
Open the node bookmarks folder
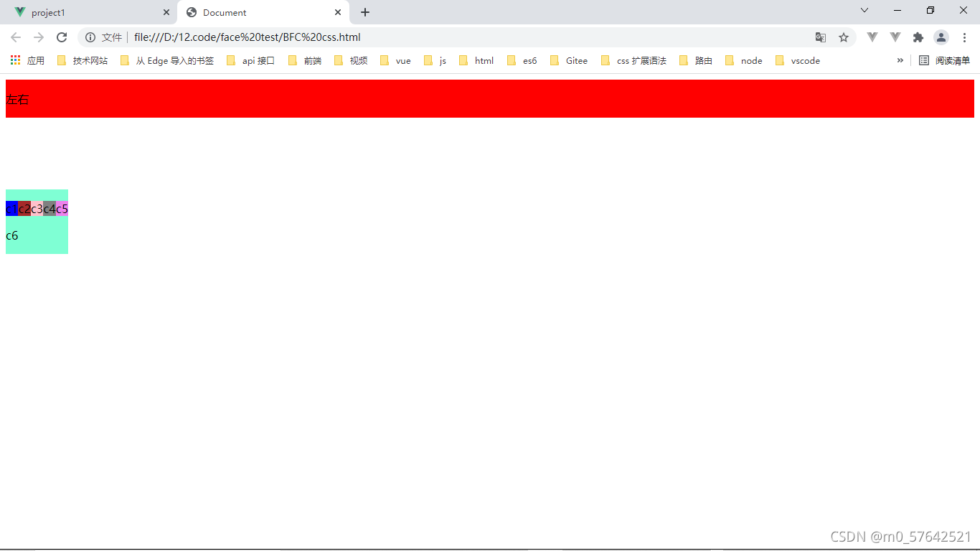coord(751,60)
